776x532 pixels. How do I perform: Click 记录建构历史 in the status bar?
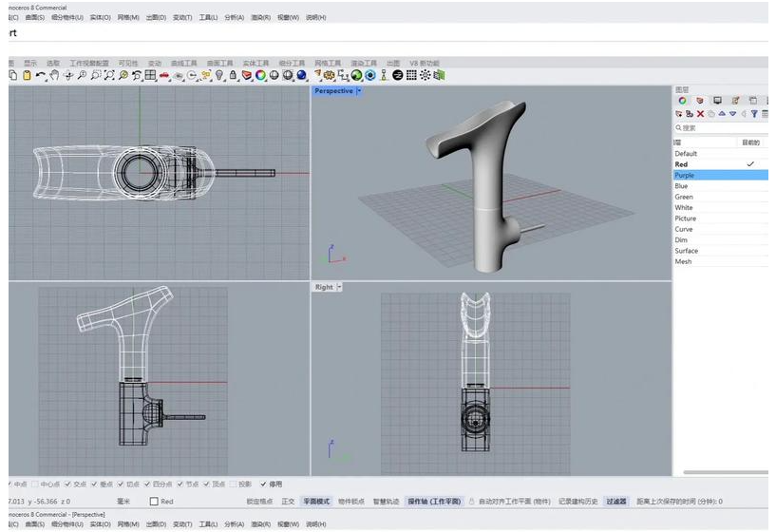pos(578,502)
